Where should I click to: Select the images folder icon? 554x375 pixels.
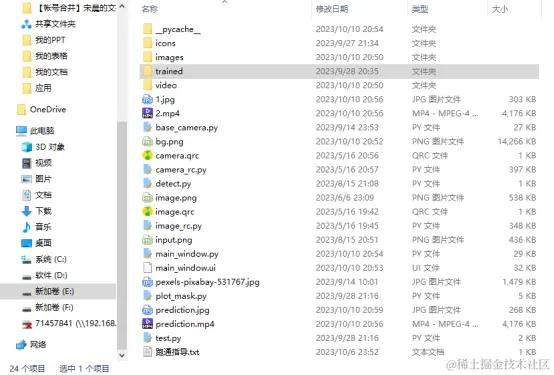[147, 57]
